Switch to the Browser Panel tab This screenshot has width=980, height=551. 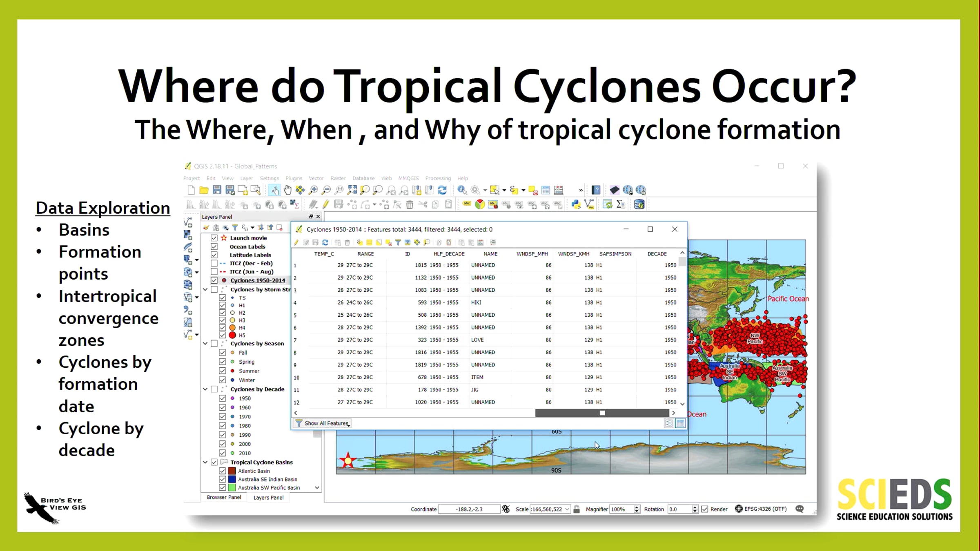pos(224,498)
